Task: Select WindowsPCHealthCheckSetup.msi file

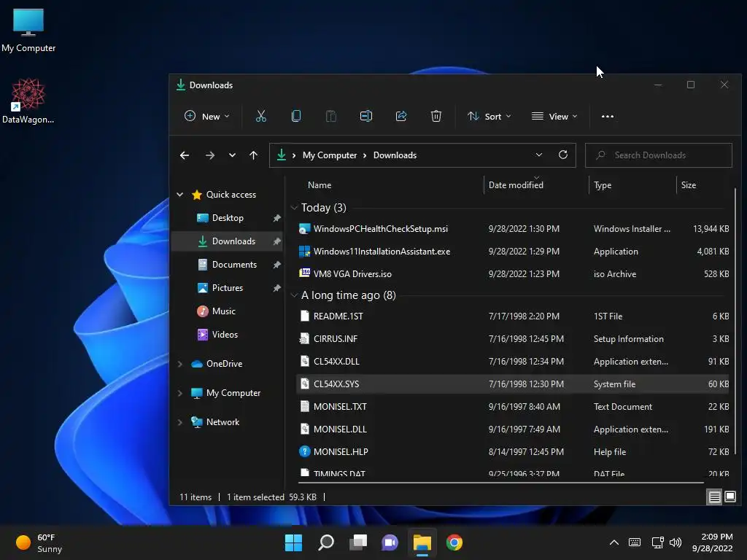Action: pos(513,228)
